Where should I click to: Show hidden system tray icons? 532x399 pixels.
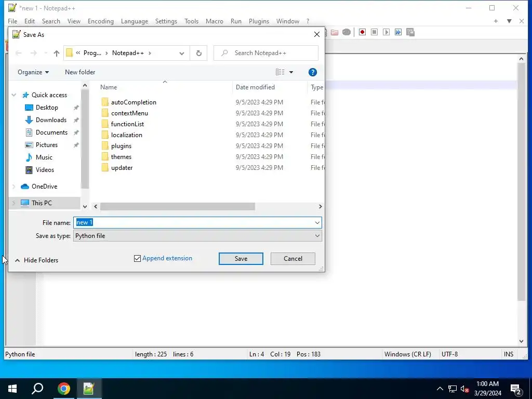click(440, 389)
